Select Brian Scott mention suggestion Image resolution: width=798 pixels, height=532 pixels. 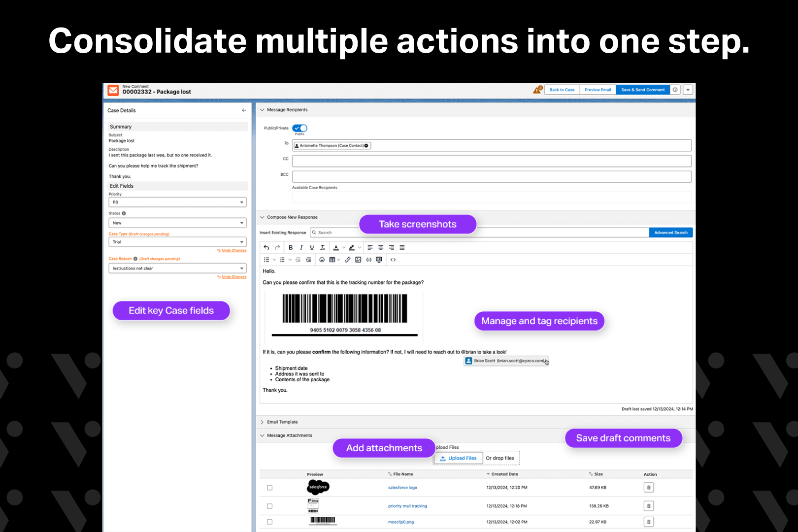[x=506, y=361]
